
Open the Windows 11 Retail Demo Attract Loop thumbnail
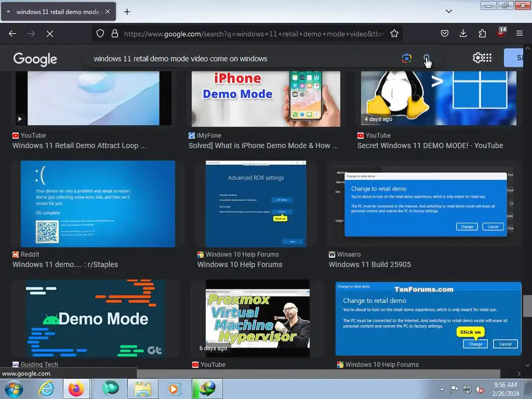tap(94, 98)
